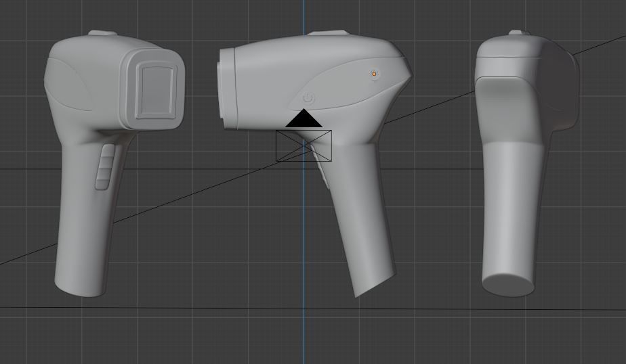Click the power symbol on the side-view model
Screen dimensions: 626x364
click(x=309, y=99)
